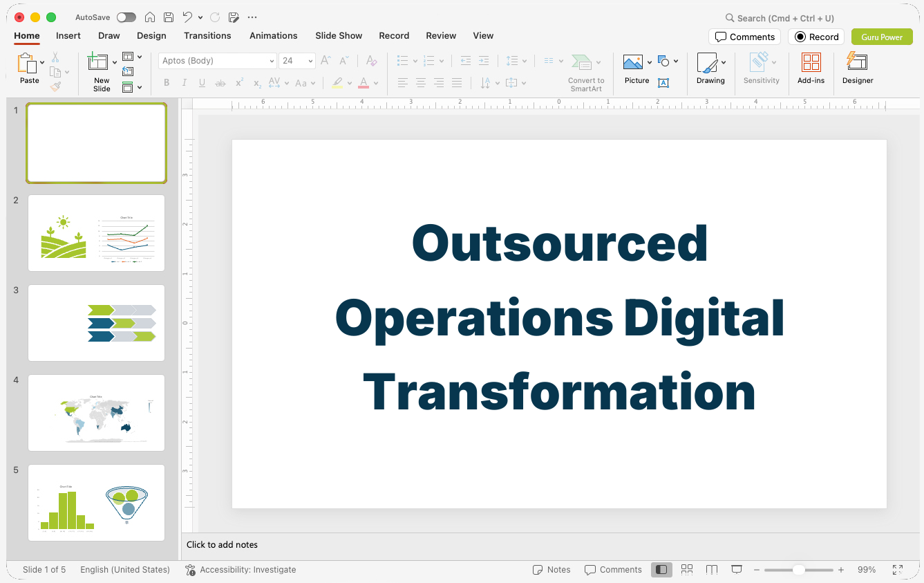924x583 pixels.
Task: Switch to the Design tab
Action: pos(151,36)
